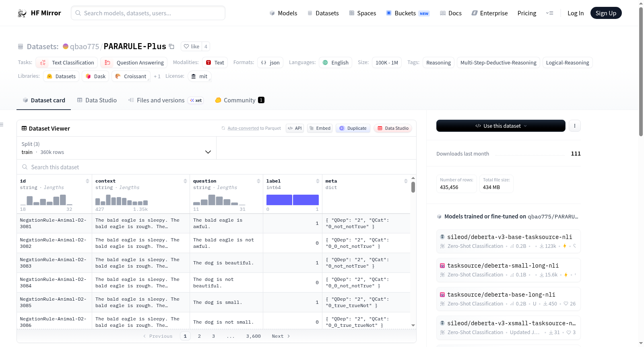Select the Multi-Step-Deductive-Reasoning tag
644x347 pixels.
click(x=498, y=62)
